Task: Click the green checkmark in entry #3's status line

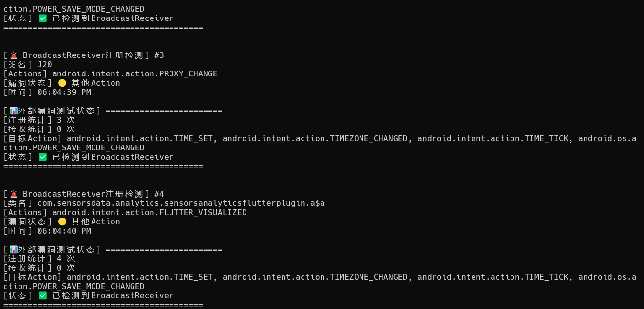Action: point(43,157)
